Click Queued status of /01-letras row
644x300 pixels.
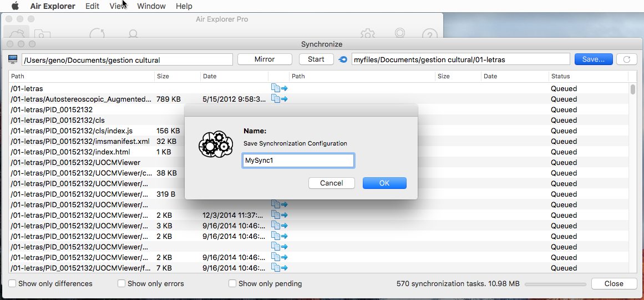564,88
